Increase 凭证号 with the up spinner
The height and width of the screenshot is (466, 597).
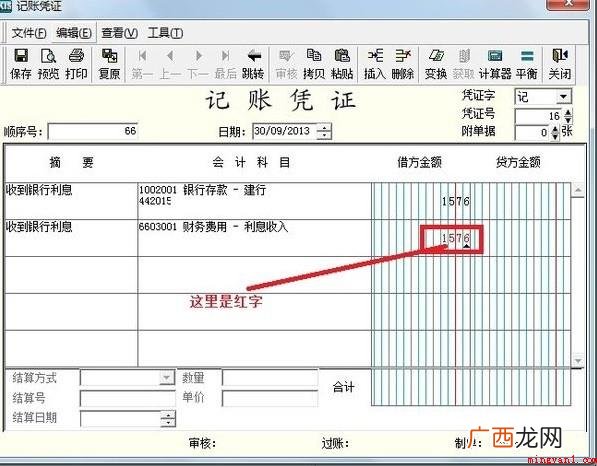tap(568, 113)
